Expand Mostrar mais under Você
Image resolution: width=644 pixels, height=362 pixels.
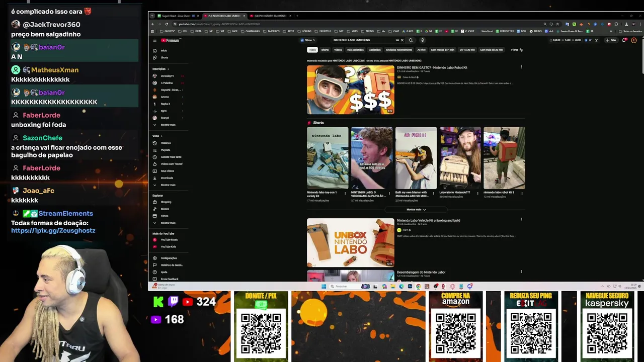pyautogui.click(x=168, y=185)
